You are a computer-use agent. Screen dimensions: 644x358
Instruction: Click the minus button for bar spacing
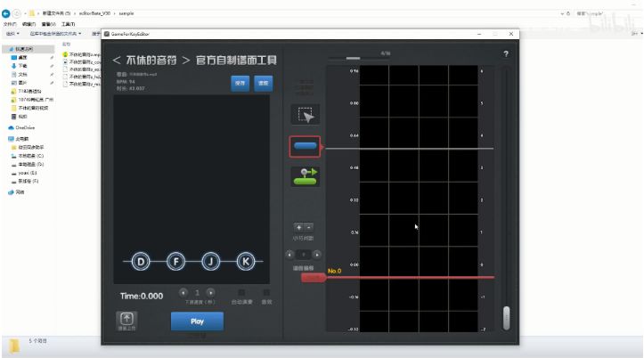tap(309, 227)
